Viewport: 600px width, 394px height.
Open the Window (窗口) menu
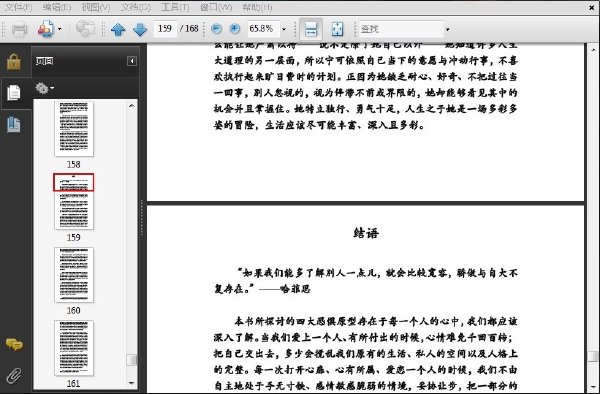[216, 7]
